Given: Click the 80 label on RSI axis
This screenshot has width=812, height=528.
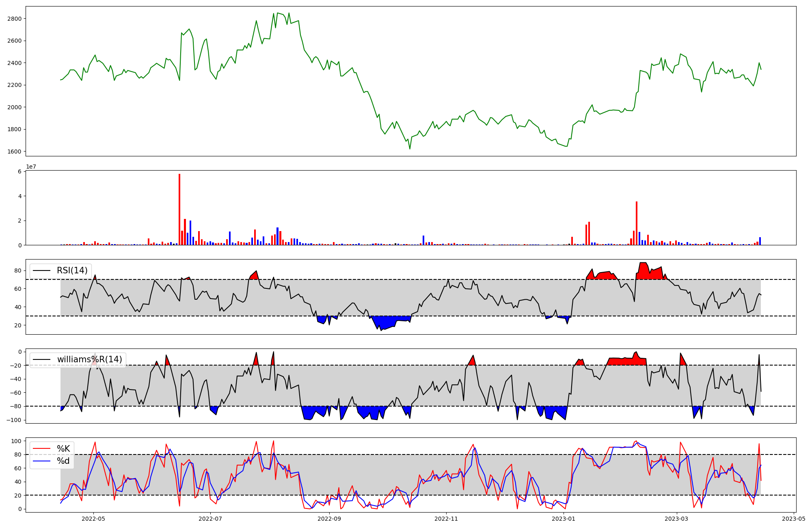Looking at the screenshot, I should 18,270.
